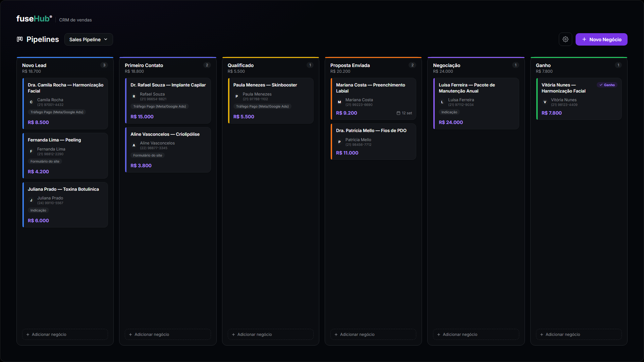
Task: Open Fernanda Lima Peeling deal card
Action: click(65, 156)
